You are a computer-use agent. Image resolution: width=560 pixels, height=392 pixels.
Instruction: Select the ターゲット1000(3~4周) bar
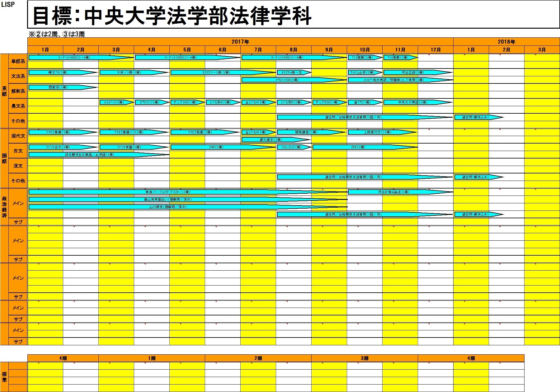[187, 58]
